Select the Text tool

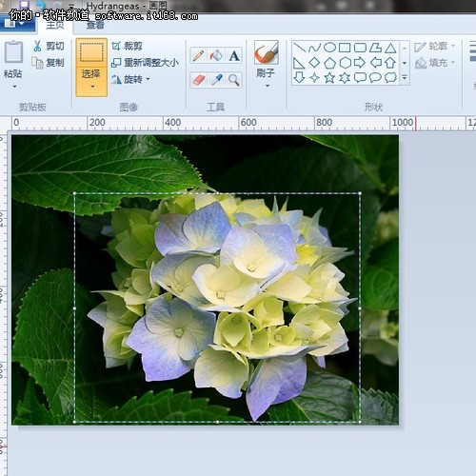(x=234, y=55)
